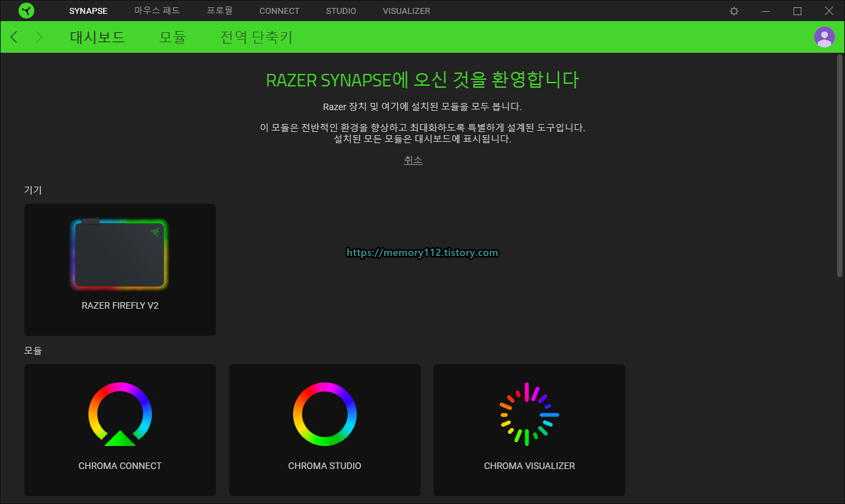Click the CHROMA STUDIO label
Screen dimensions: 845x504
(325, 466)
